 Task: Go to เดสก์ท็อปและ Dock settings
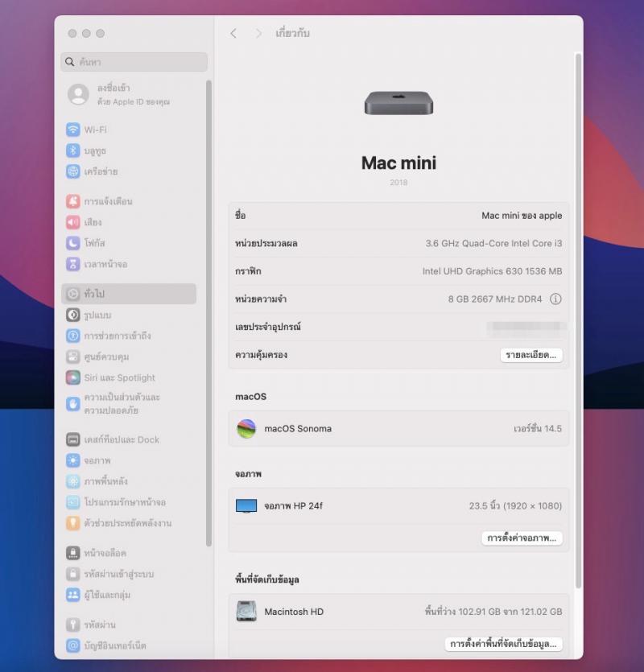(x=113, y=439)
